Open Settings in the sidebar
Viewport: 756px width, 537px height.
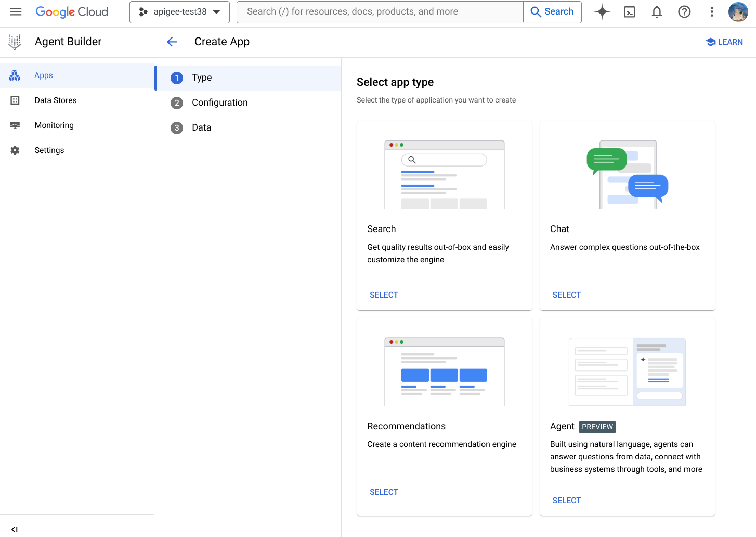[x=77, y=150]
